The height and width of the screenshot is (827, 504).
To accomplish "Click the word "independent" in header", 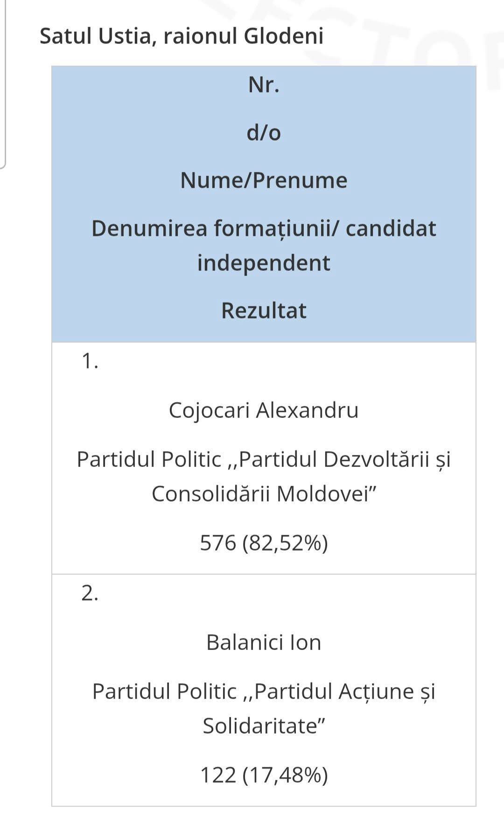I will tap(264, 262).
